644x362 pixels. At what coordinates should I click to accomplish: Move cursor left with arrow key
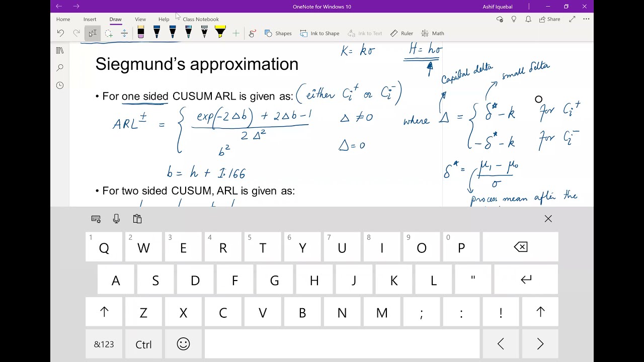501,344
